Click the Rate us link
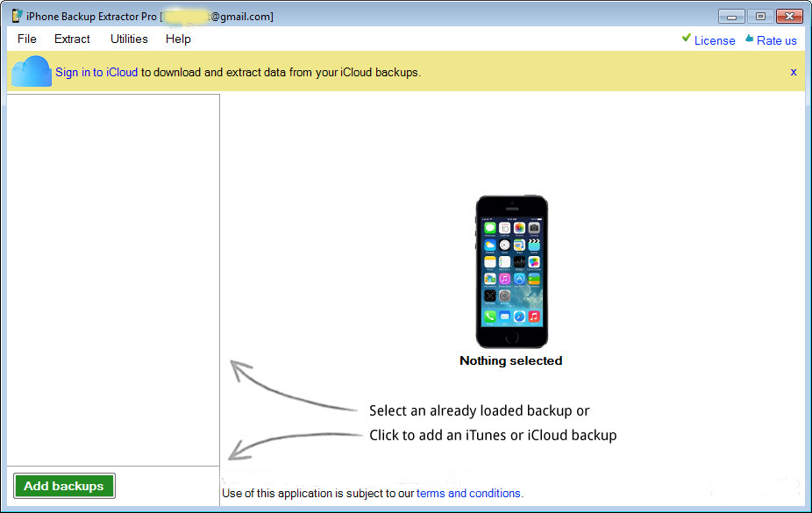Screen dimensions: 812x513 click(x=776, y=40)
